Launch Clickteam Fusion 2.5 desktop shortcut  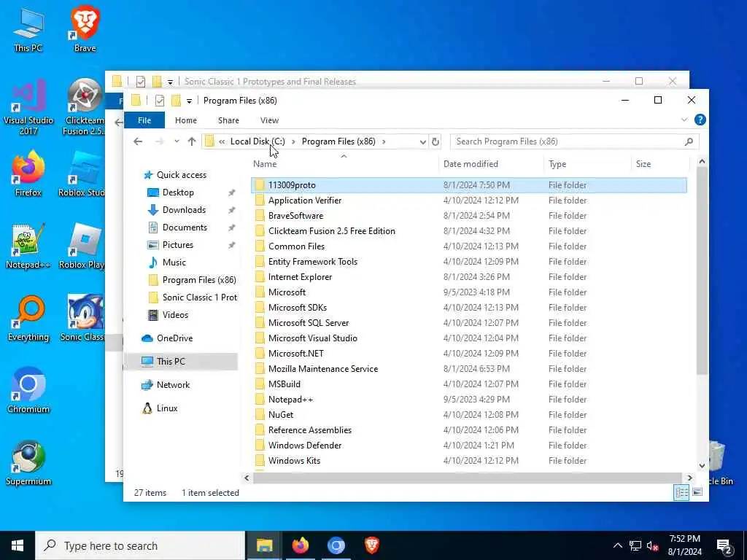tap(85, 106)
